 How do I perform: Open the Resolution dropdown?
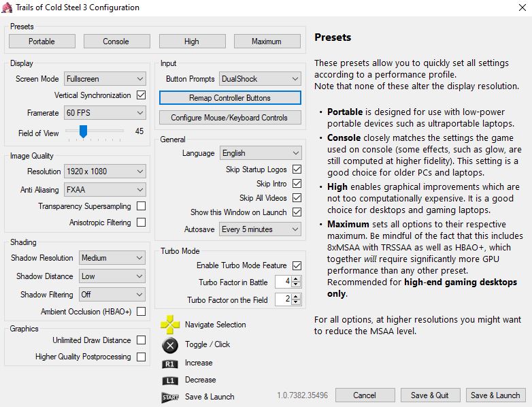(105, 172)
